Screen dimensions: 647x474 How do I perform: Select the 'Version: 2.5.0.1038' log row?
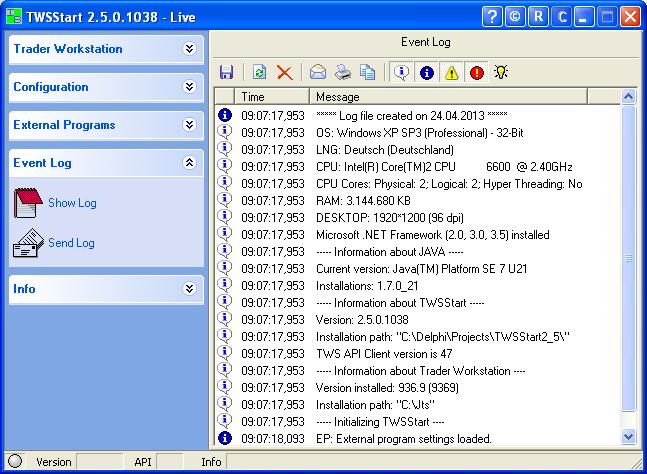click(417, 320)
